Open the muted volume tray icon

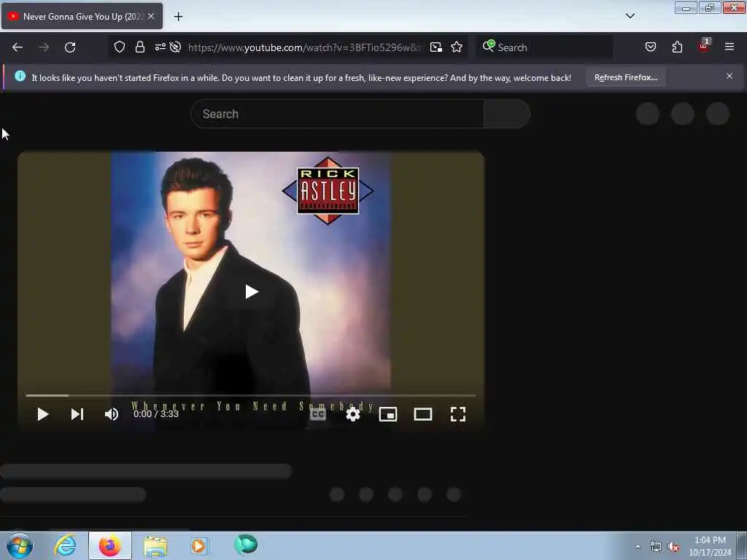pos(673,547)
